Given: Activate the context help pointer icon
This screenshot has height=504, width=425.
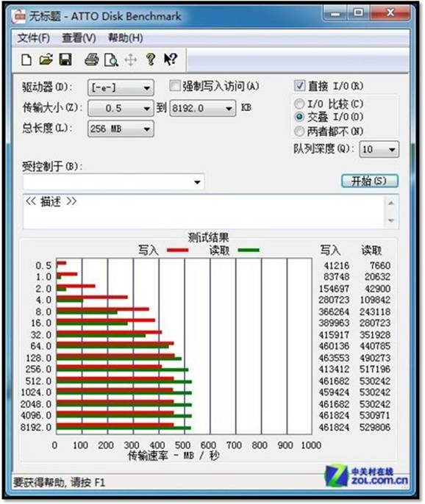Looking at the screenshot, I should tap(170, 59).
